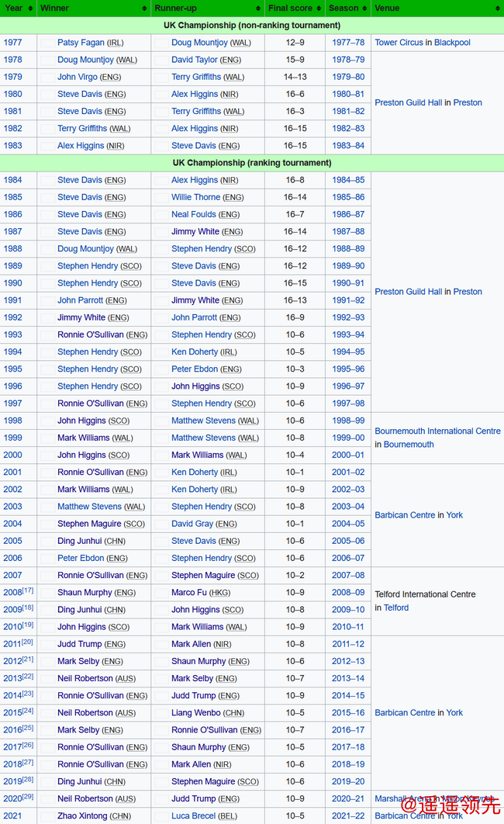The height and width of the screenshot is (824, 504).
Task: Click citation 29 next to 2020
Action: coord(29,797)
